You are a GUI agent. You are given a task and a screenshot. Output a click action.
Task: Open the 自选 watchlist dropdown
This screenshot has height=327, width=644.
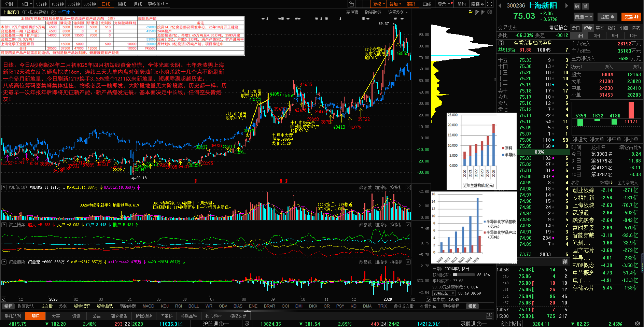click(583, 17)
